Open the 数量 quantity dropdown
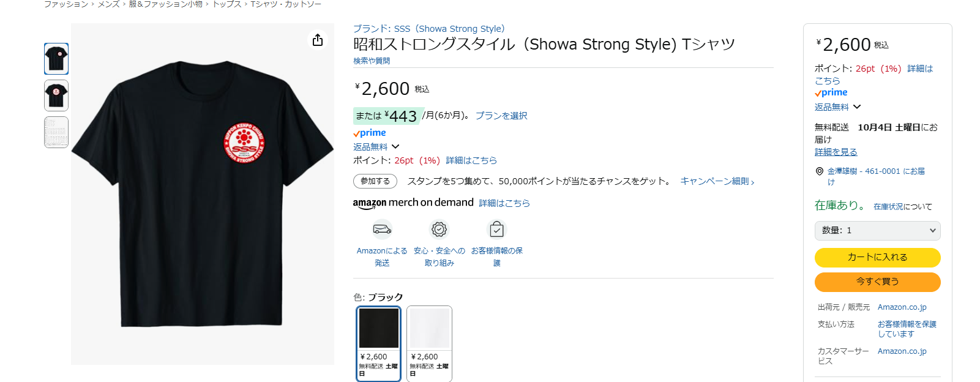 (x=877, y=231)
